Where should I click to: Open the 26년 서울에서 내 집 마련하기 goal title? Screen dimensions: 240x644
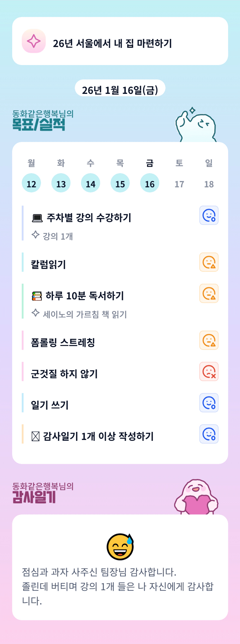click(112, 44)
